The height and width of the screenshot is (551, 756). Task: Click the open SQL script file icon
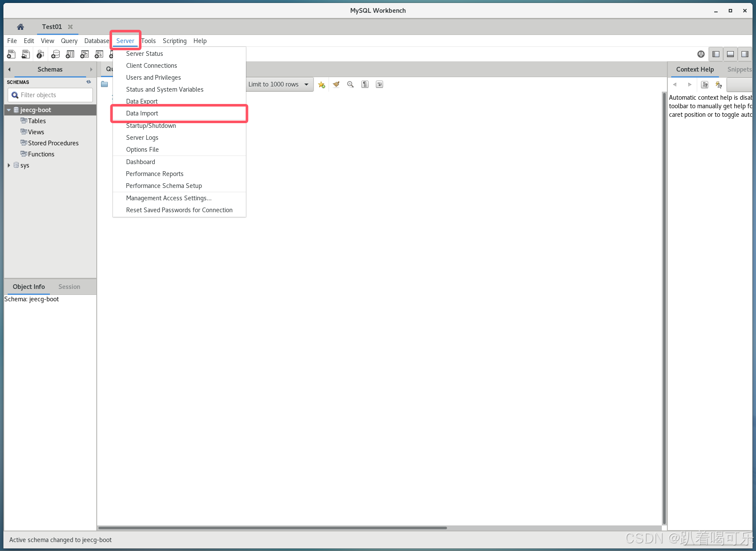(x=26, y=54)
